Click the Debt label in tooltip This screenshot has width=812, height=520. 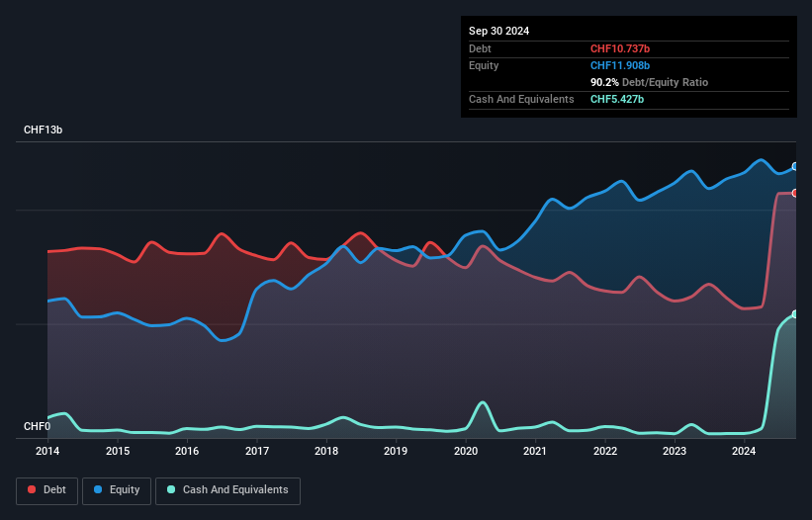[480, 48]
